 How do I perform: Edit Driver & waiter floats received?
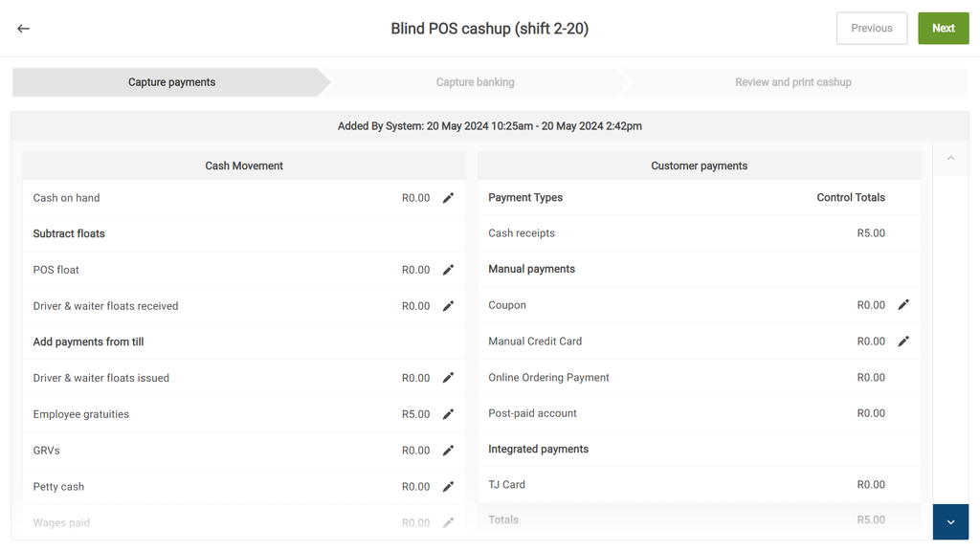pos(448,306)
